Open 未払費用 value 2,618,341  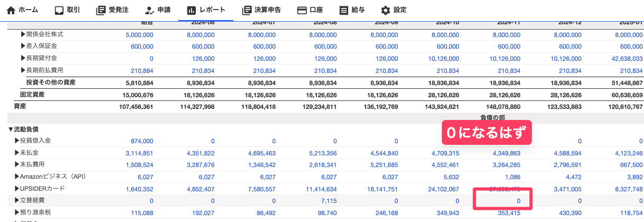323,165
